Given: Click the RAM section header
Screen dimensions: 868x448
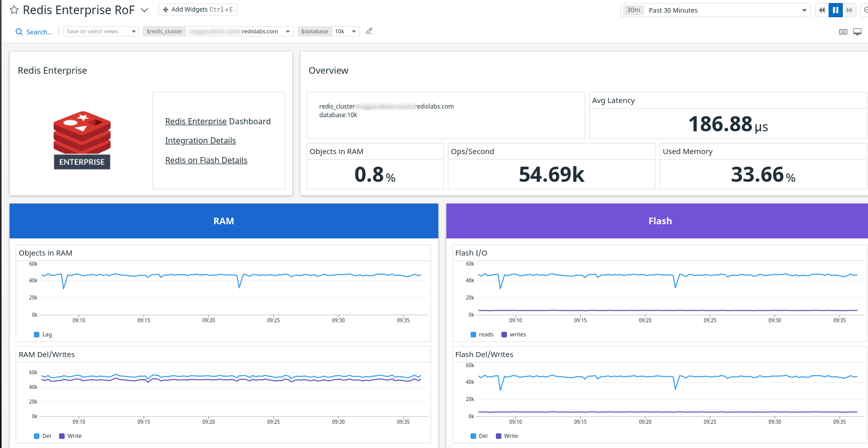Looking at the screenshot, I should (x=224, y=221).
